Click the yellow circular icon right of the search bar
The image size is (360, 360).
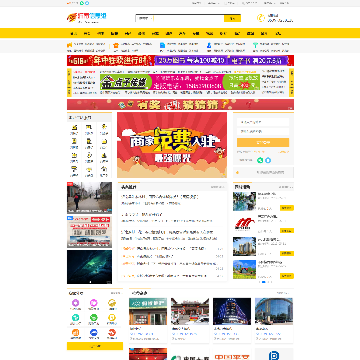(x=261, y=18)
